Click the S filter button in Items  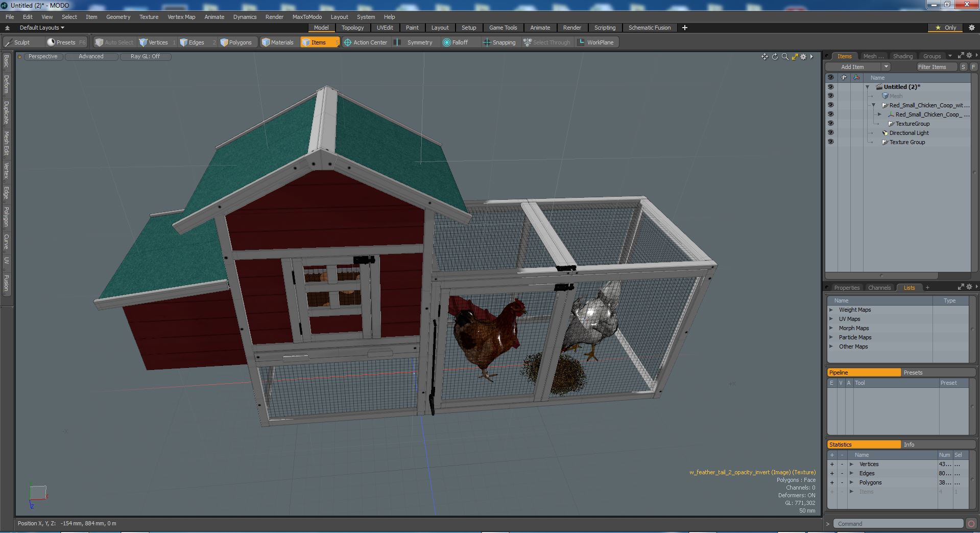click(x=963, y=67)
